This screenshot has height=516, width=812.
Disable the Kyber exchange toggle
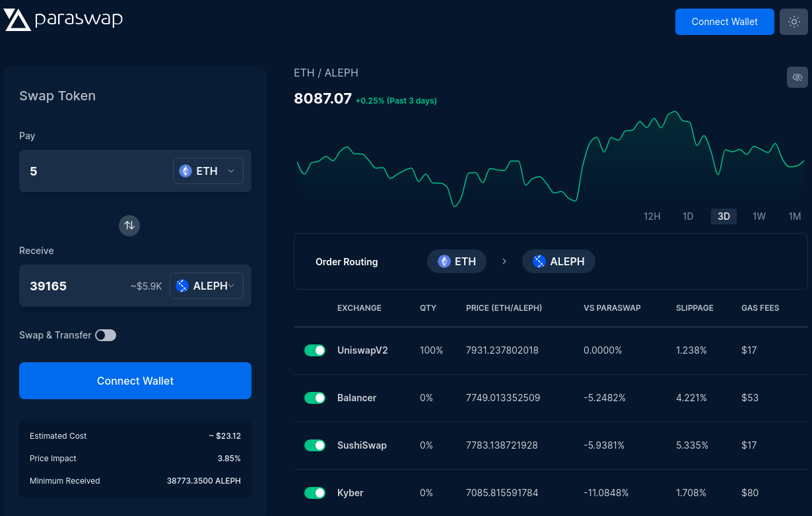315,493
